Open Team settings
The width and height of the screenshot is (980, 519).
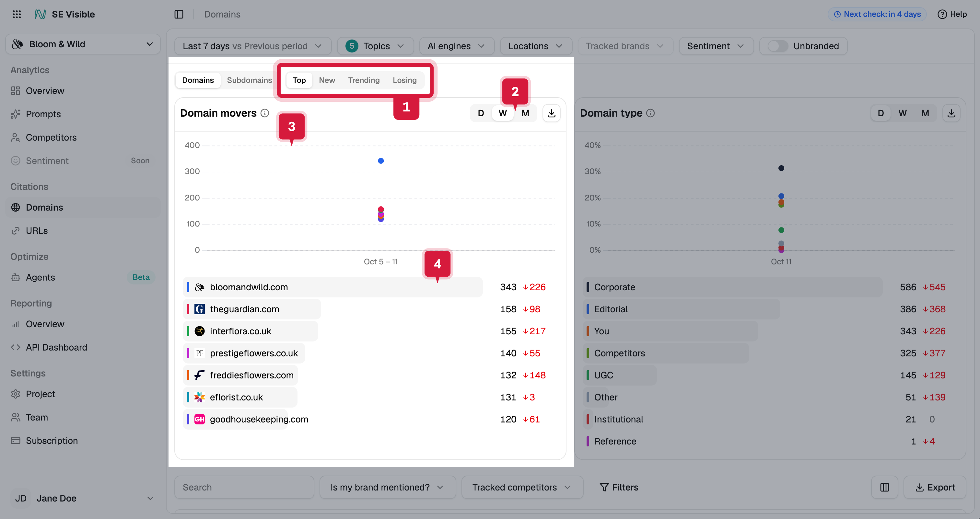tap(83, 417)
